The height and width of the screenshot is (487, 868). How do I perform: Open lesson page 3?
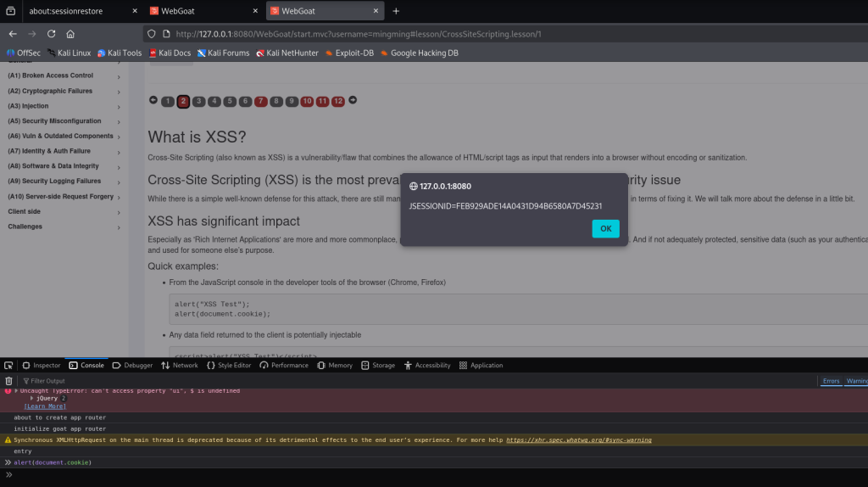click(x=198, y=102)
